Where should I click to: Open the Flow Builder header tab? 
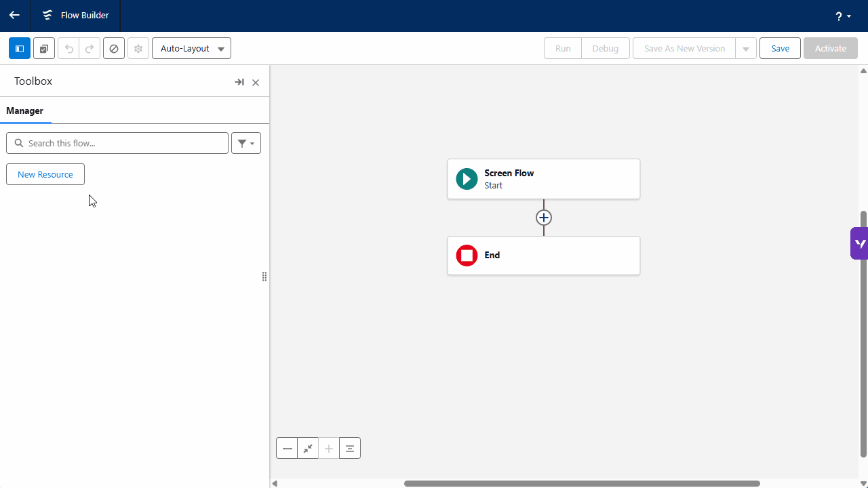[x=75, y=16]
